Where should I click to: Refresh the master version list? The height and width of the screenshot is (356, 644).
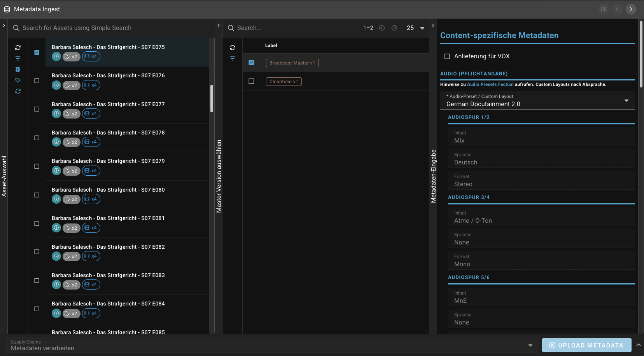coord(233,48)
